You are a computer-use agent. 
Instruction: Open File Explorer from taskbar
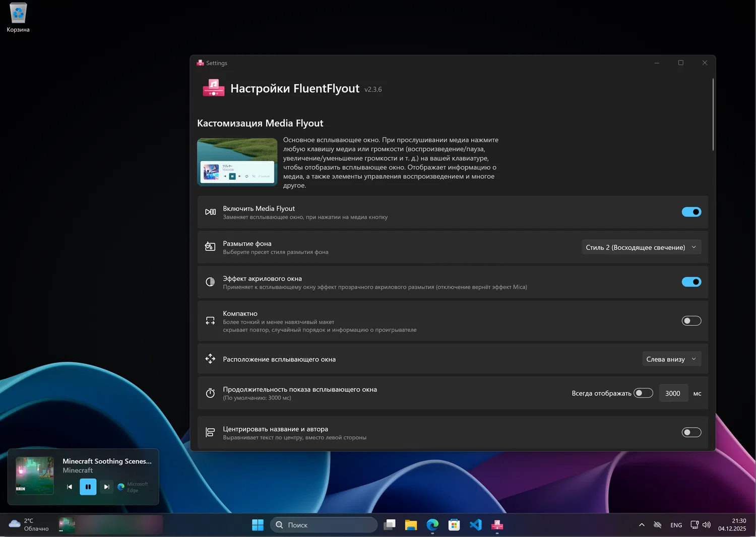tap(411, 525)
